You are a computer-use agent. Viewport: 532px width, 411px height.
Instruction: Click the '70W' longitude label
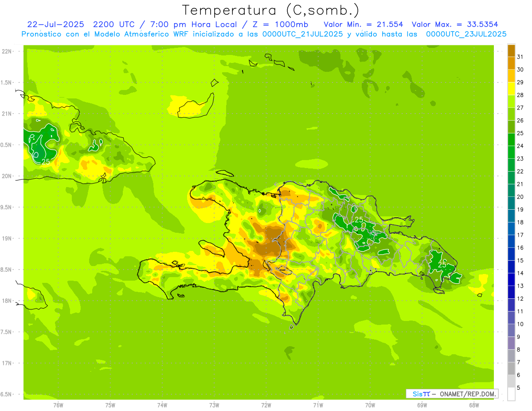click(370, 405)
